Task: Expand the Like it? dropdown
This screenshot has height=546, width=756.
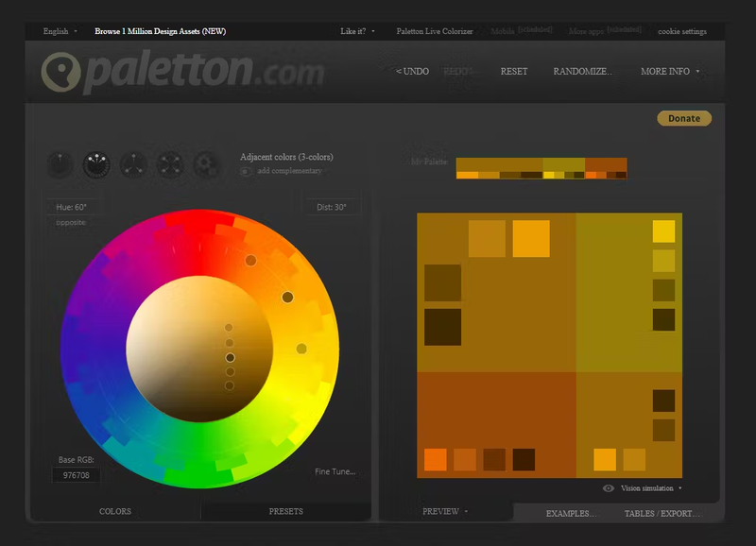Action: click(x=357, y=31)
